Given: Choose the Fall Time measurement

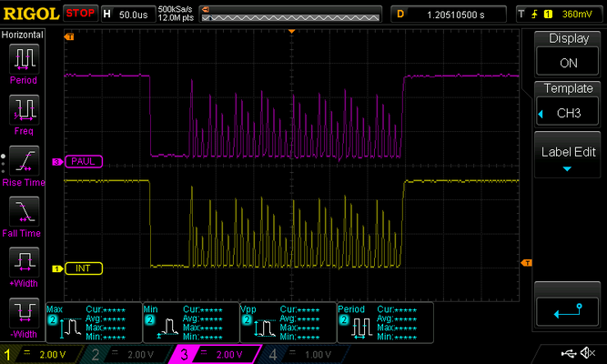Looking at the screenshot, I should point(25,213).
